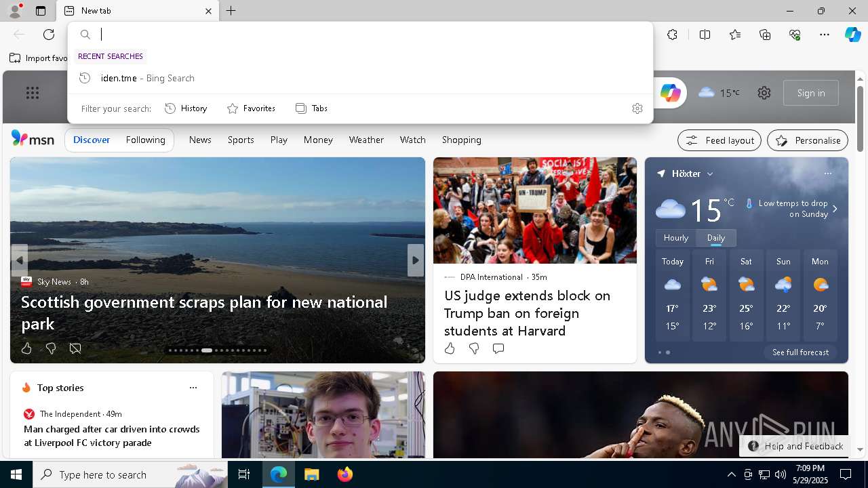This screenshot has width=868, height=488.
Task: Launch Firefox from taskbar
Action: (x=344, y=474)
